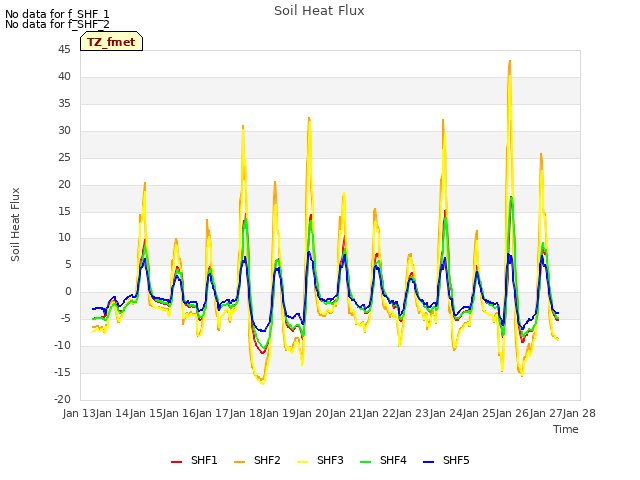The width and height of the screenshot is (640, 480).
Task: Click the highest orange peak near Jan 26
Action: point(510,62)
